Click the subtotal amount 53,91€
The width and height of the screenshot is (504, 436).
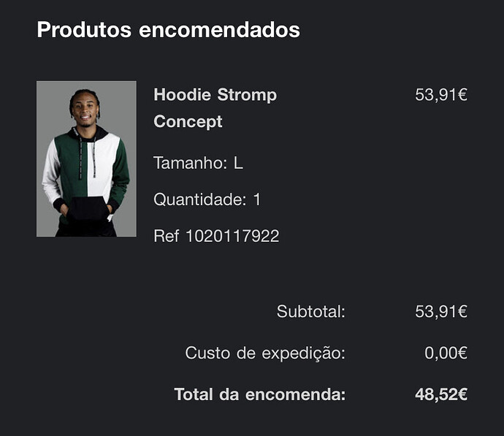(441, 311)
